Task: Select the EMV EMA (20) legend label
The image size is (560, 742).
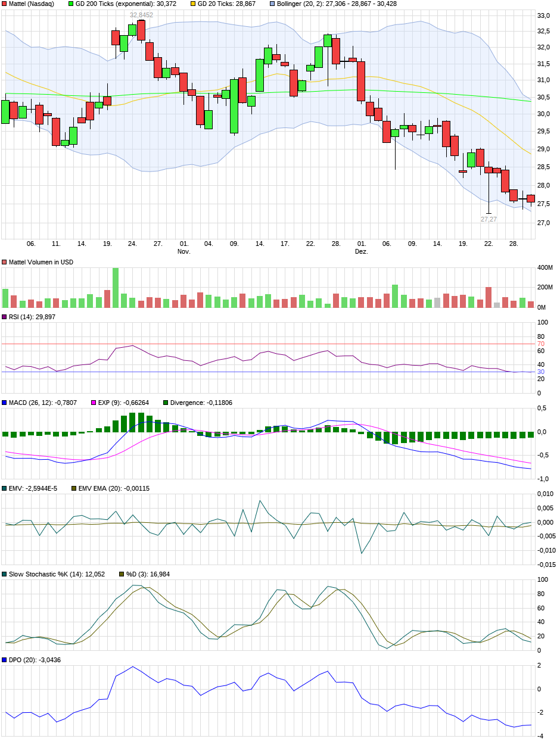Action: tap(101, 488)
